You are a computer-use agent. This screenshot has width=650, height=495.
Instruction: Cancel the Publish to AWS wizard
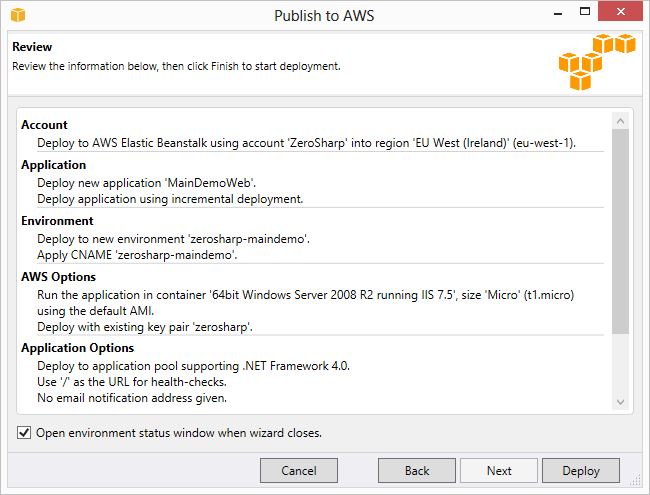click(299, 471)
